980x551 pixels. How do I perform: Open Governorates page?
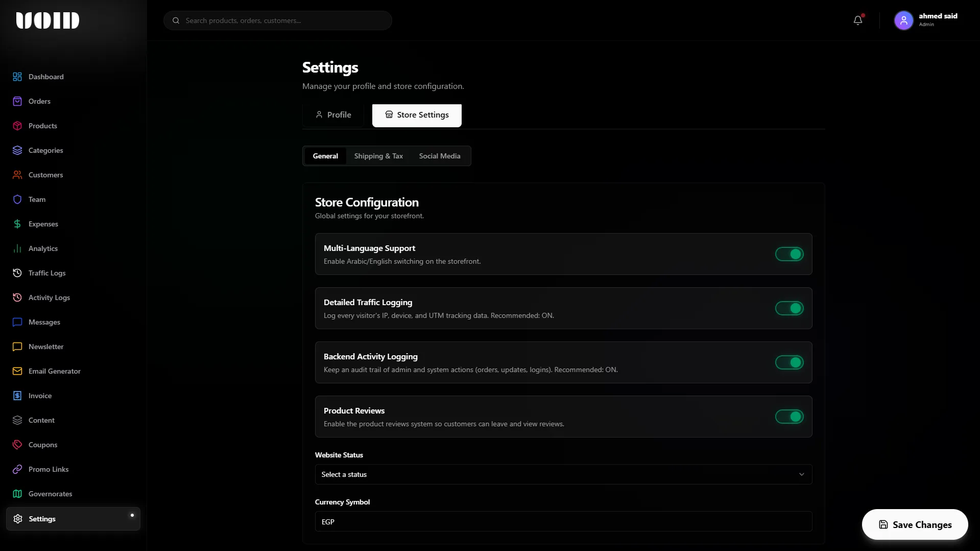point(73,494)
